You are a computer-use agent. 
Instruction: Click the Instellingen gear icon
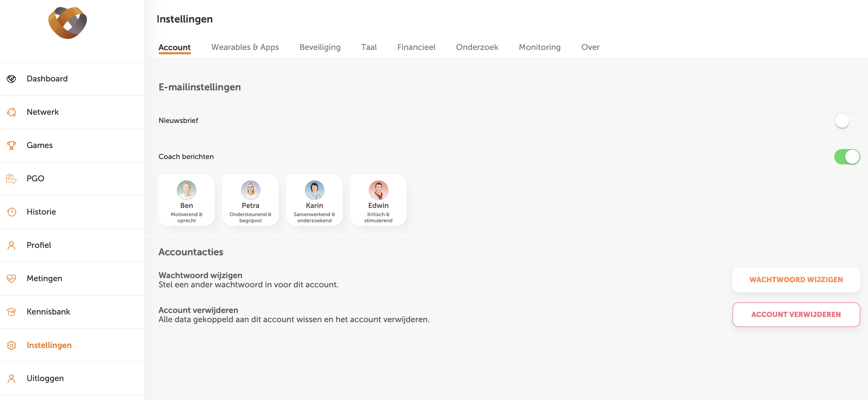coord(12,345)
